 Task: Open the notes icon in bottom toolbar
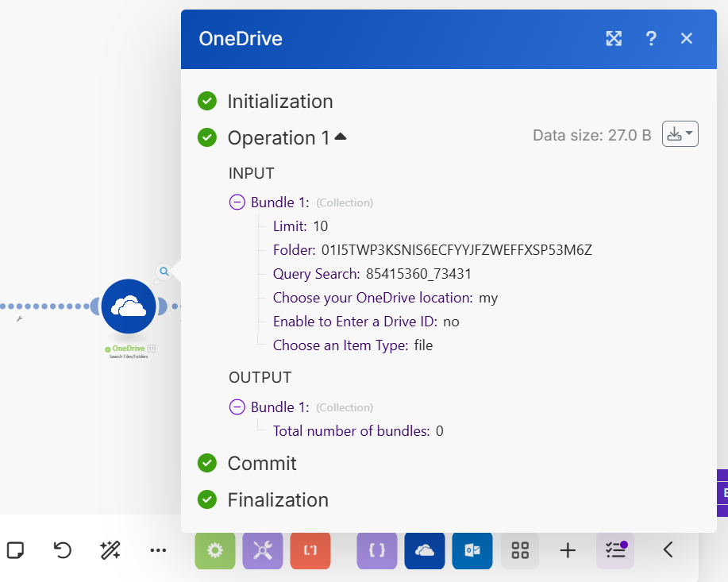(x=15, y=550)
